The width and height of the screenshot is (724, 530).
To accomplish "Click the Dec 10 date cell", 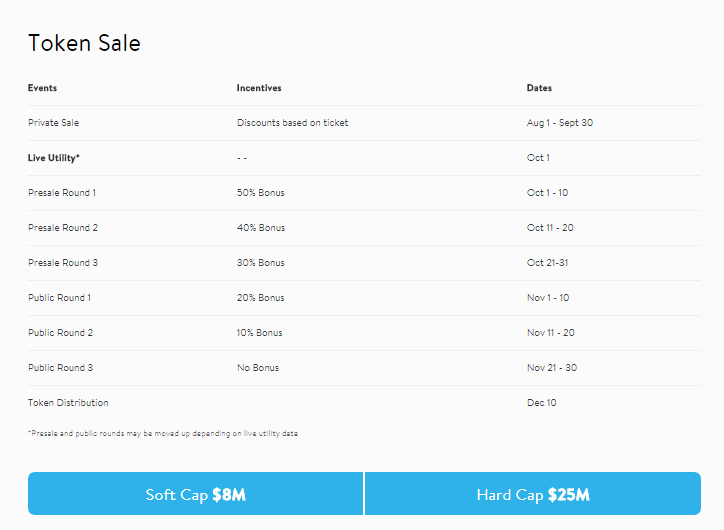I will (x=543, y=403).
